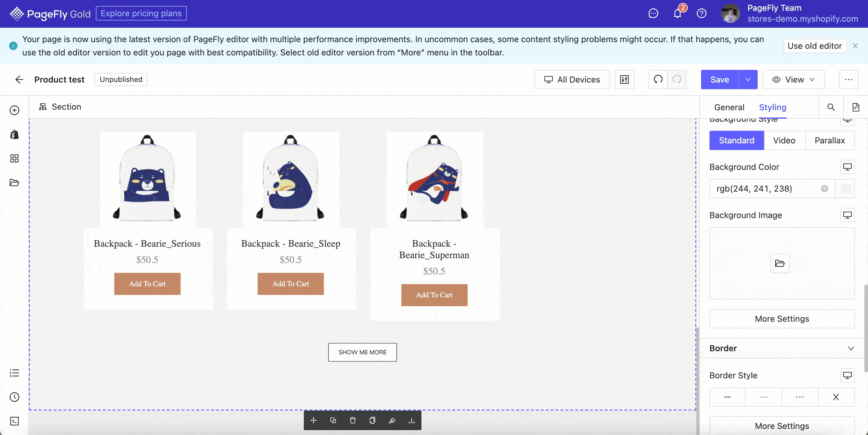Open the help question mark icon
The width and height of the screenshot is (868, 435).
point(701,14)
